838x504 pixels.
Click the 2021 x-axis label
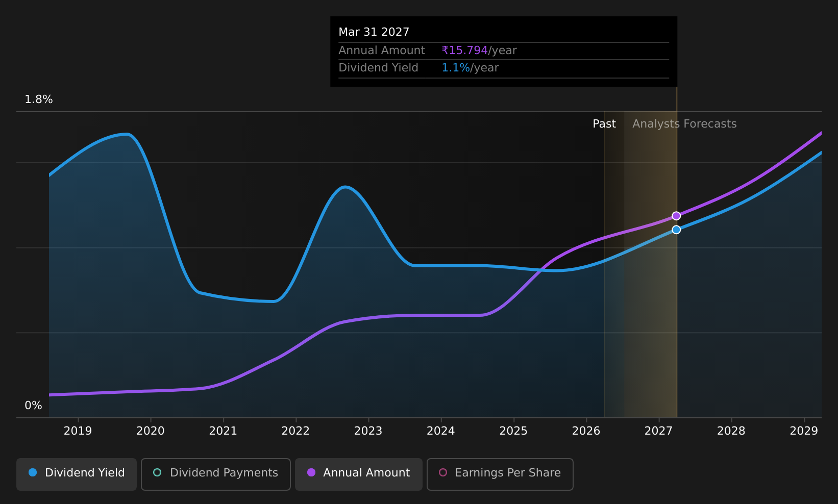[x=223, y=431]
